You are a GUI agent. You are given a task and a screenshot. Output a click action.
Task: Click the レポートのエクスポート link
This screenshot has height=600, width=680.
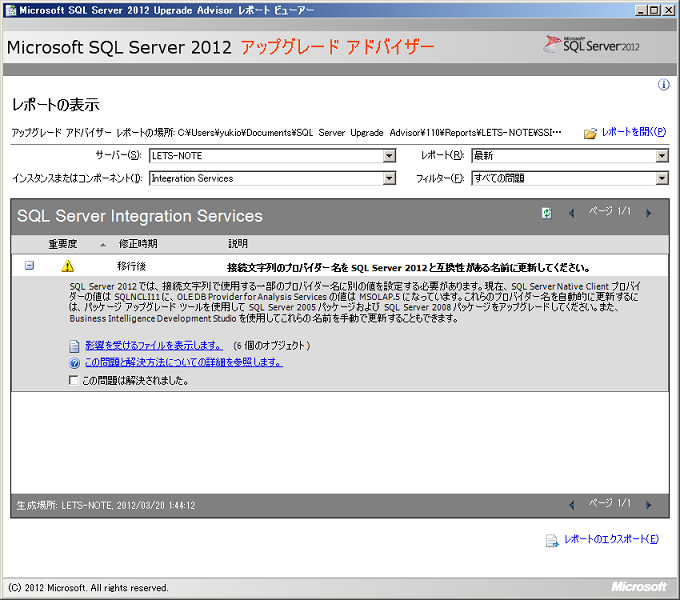pyautogui.click(x=611, y=540)
